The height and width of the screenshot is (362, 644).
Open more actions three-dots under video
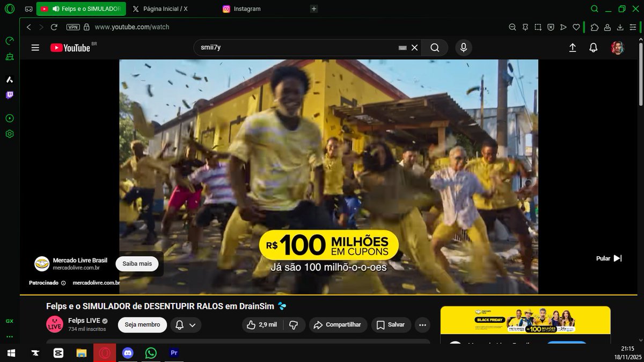click(423, 324)
